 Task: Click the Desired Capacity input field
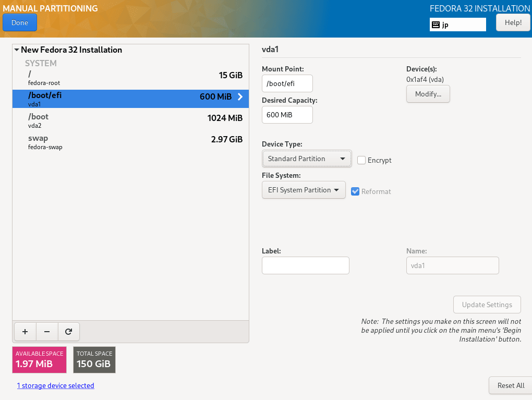pyautogui.click(x=287, y=115)
